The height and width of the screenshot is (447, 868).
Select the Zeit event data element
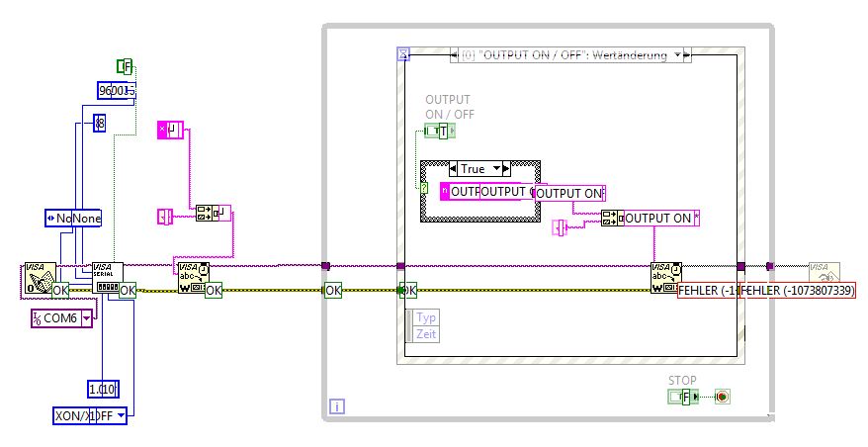coord(426,334)
